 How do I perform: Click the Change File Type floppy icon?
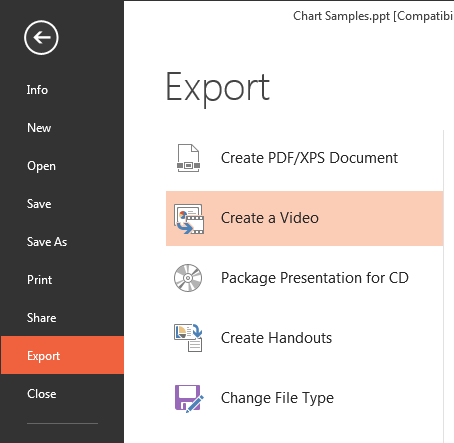(x=189, y=398)
